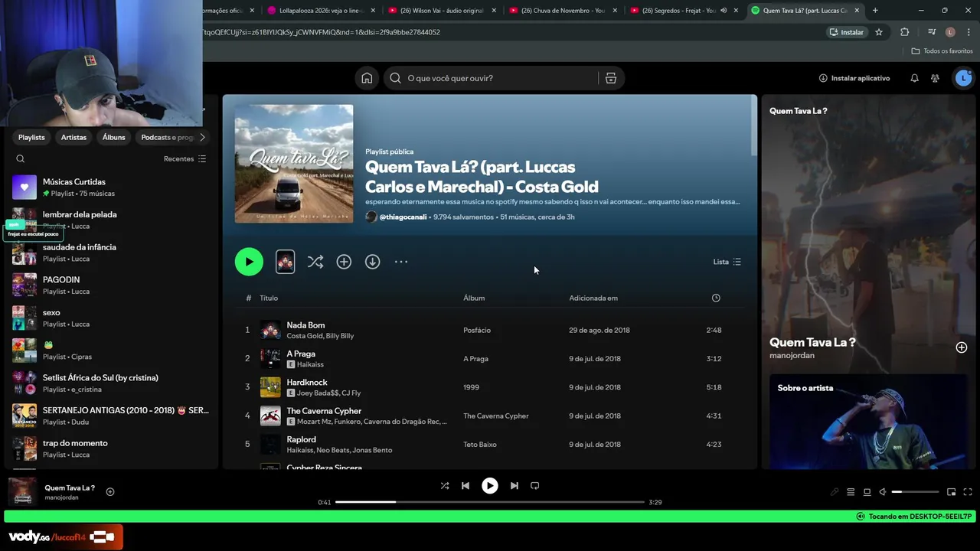Filter library by Álbuns
The width and height of the screenshot is (980, 551).
coord(113,137)
